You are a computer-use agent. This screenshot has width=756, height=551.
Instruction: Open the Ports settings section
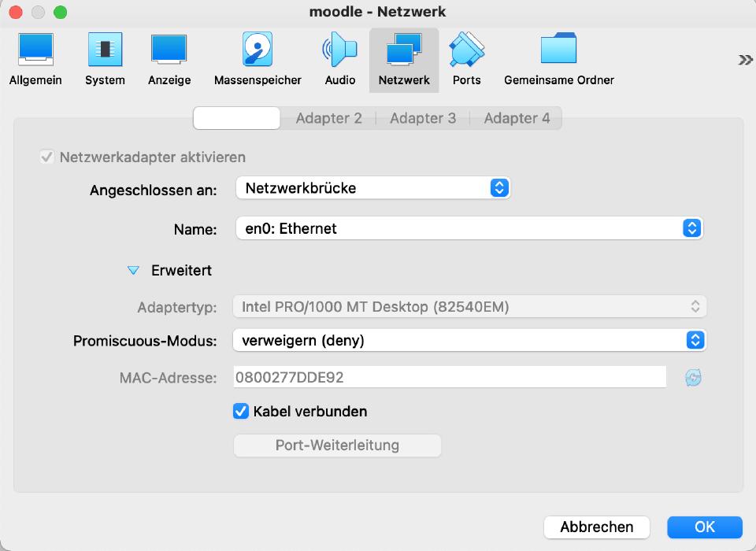(466, 60)
